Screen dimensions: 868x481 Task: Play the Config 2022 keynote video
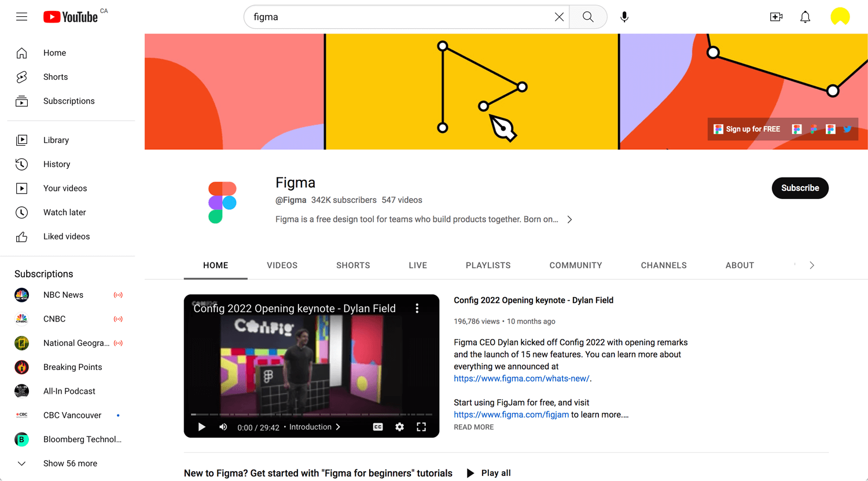[x=201, y=427]
